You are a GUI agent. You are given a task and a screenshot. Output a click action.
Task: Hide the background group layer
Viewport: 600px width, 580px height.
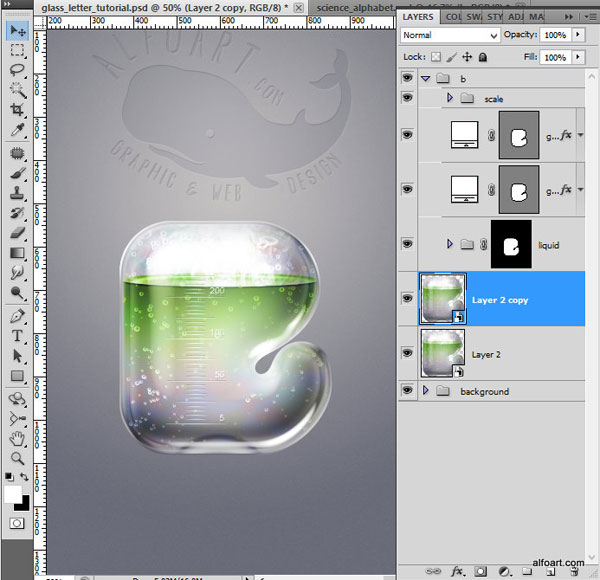pos(407,390)
